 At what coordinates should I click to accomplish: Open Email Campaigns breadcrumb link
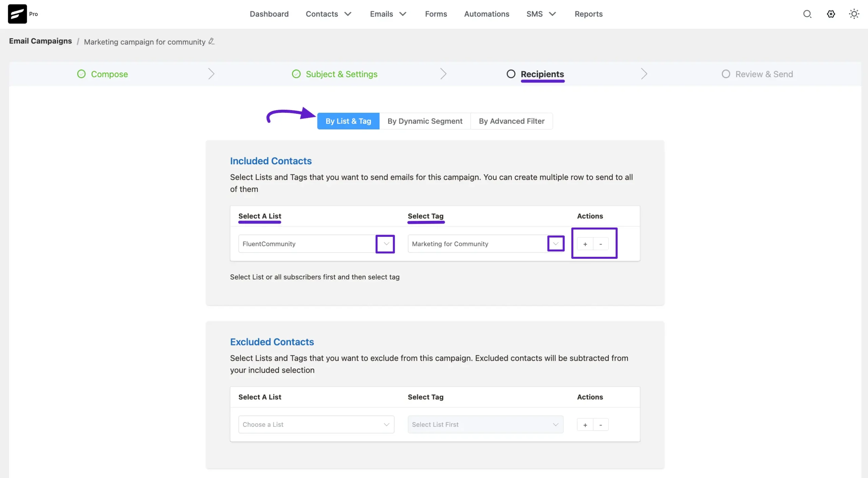click(40, 41)
